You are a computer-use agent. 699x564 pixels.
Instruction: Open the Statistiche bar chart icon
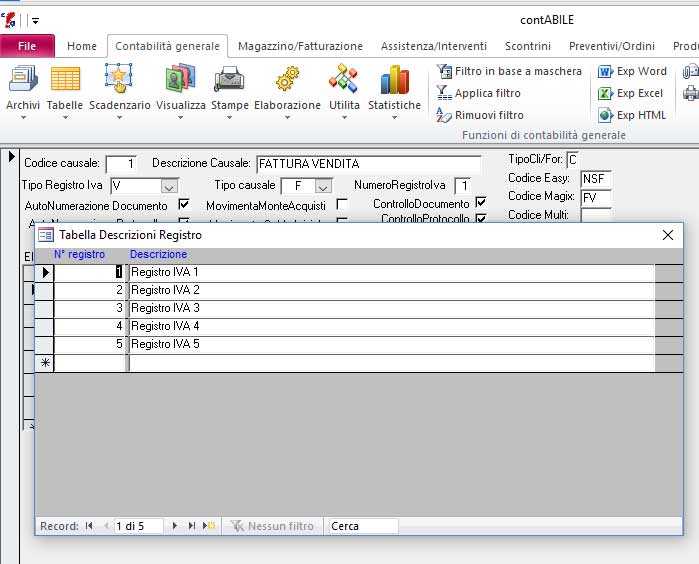(x=395, y=79)
